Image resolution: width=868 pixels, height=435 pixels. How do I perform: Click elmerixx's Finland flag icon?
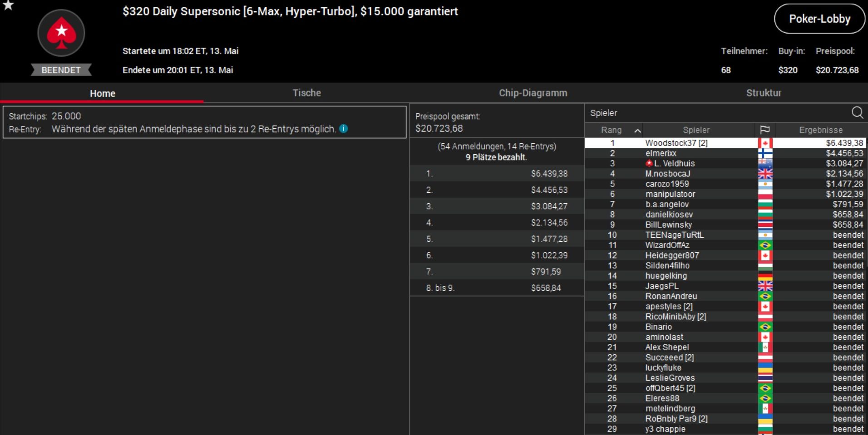765,153
